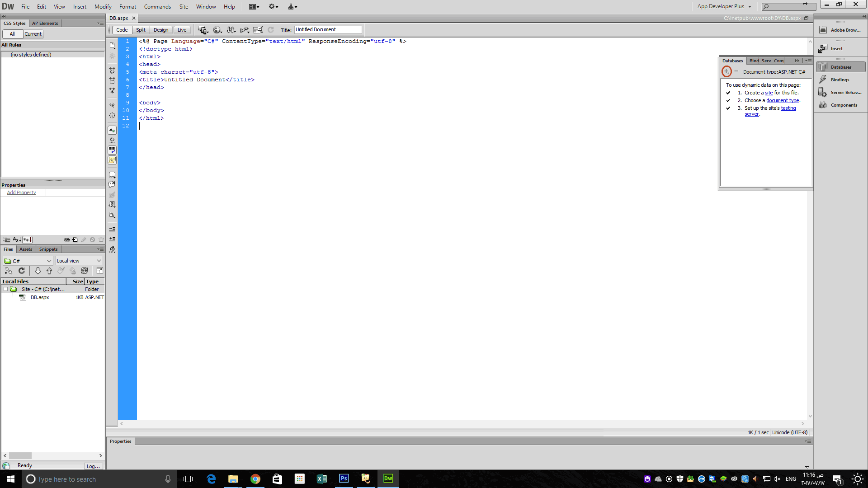868x488 pixels.
Task: Open the Bindings panel icon
Action: pyautogui.click(x=823, y=80)
